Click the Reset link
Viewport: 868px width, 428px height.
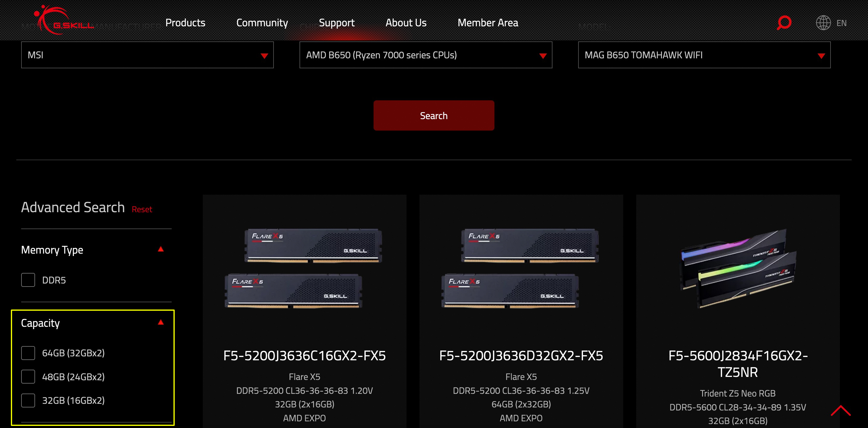[142, 209]
